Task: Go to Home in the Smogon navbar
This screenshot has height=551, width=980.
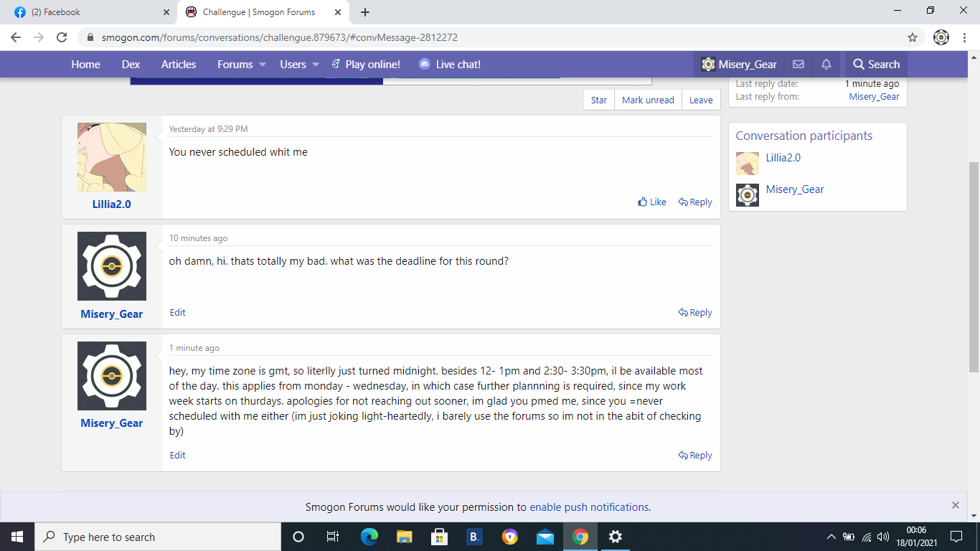Action: click(85, 65)
